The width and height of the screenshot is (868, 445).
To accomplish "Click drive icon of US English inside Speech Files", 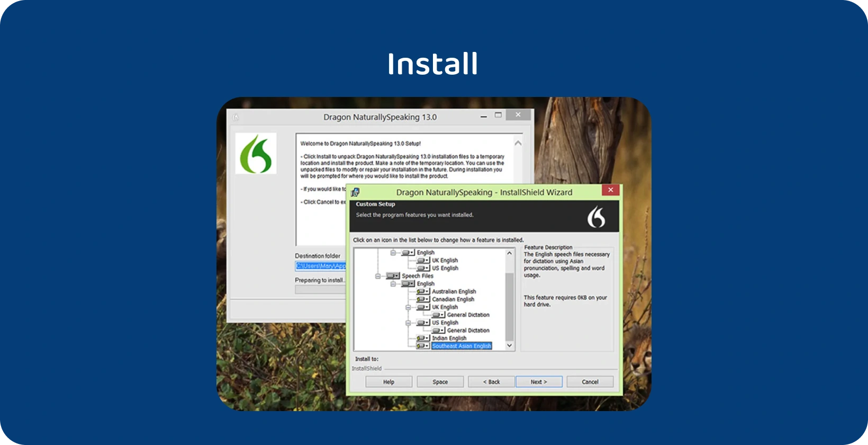I will point(423,323).
